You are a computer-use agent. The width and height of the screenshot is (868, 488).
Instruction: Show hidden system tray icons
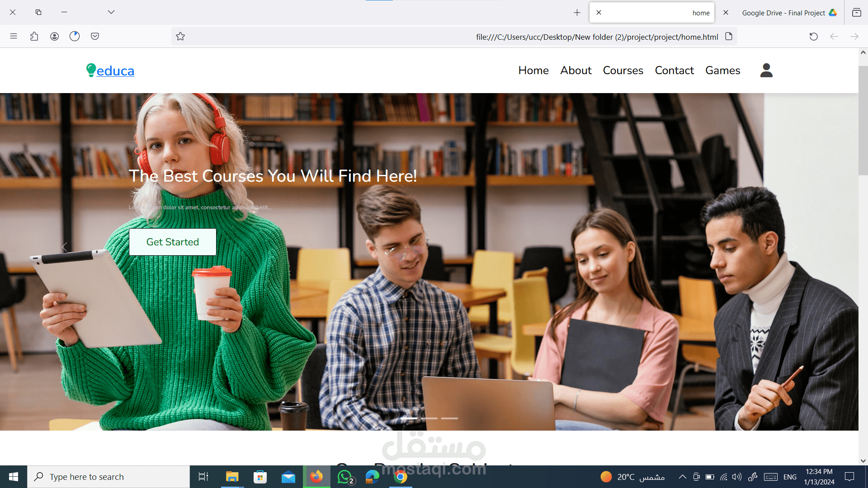coord(682,477)
